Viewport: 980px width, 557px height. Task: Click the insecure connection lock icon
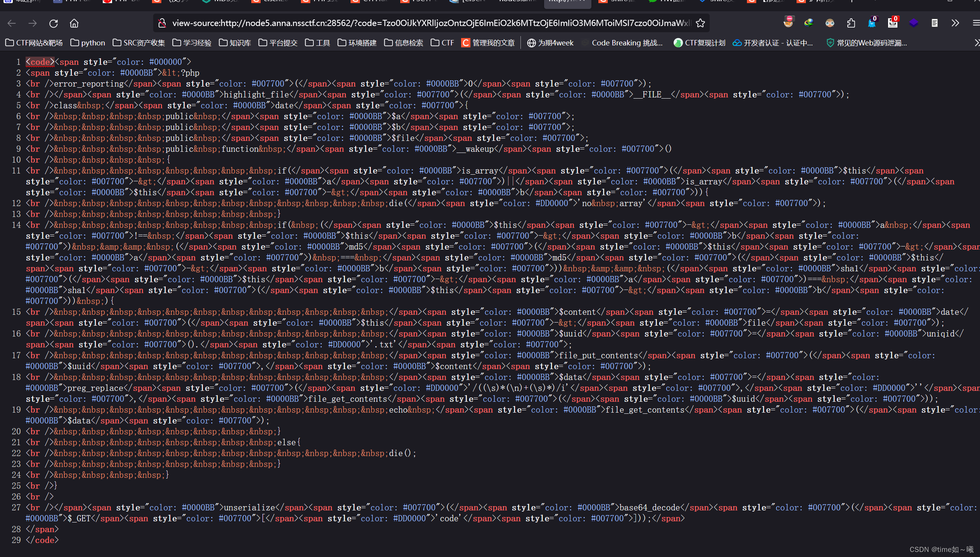pos(162,23)
